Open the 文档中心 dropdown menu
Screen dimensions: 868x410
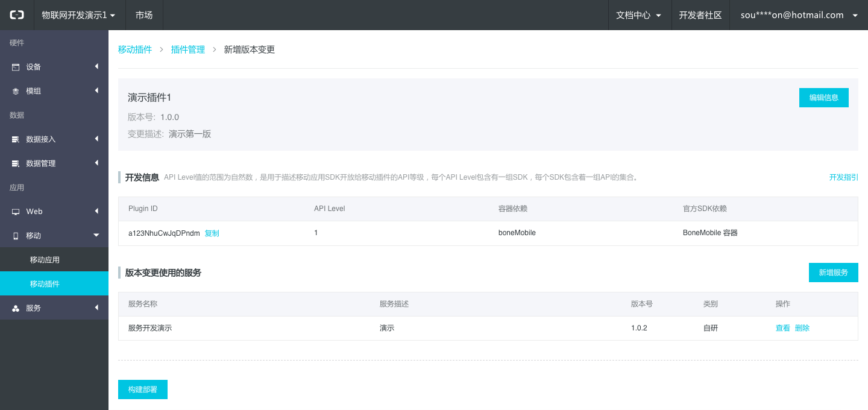(x=638, y=15)
